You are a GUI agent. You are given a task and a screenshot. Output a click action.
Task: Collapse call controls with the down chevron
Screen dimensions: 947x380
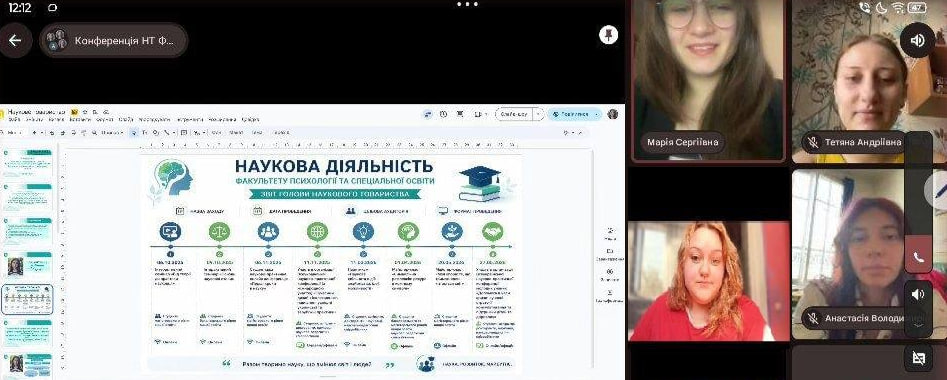pyautogui.click(x=918, y=325)
